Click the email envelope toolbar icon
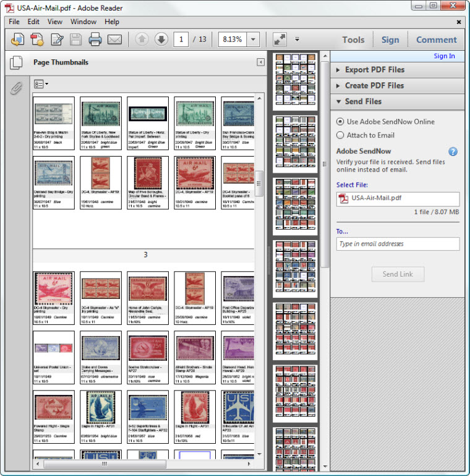This screenshot has width=470, height=476. point(114,40)
